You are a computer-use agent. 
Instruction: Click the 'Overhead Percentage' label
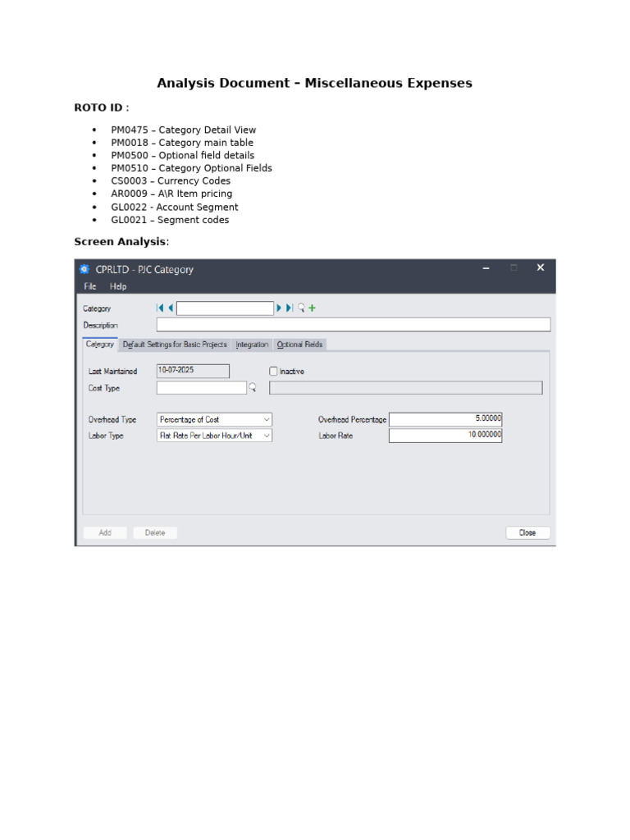[352, 419]
